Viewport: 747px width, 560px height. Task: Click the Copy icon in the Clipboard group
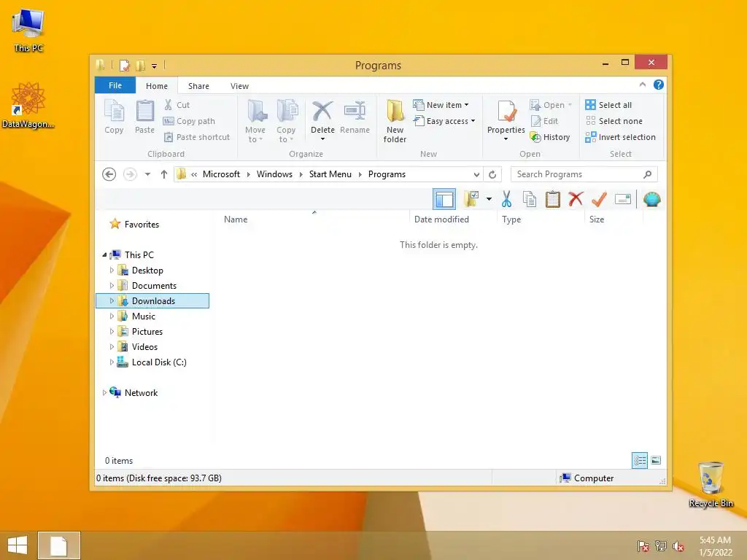coord(114,117)
